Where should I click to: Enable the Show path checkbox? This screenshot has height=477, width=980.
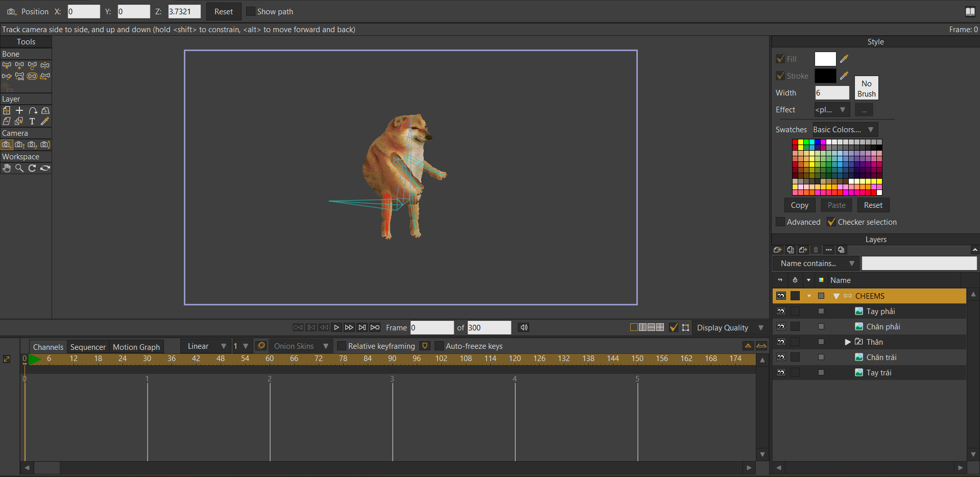coord(251,11)
